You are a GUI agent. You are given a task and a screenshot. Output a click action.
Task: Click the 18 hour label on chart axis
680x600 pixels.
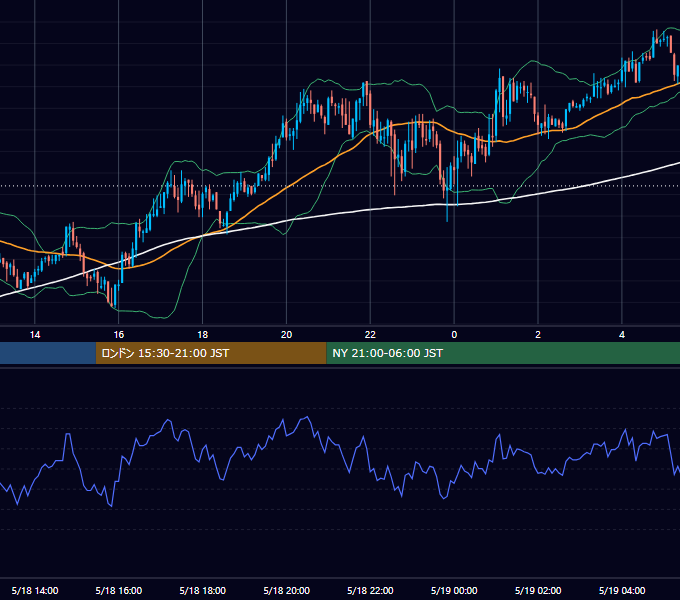point(203,335)
